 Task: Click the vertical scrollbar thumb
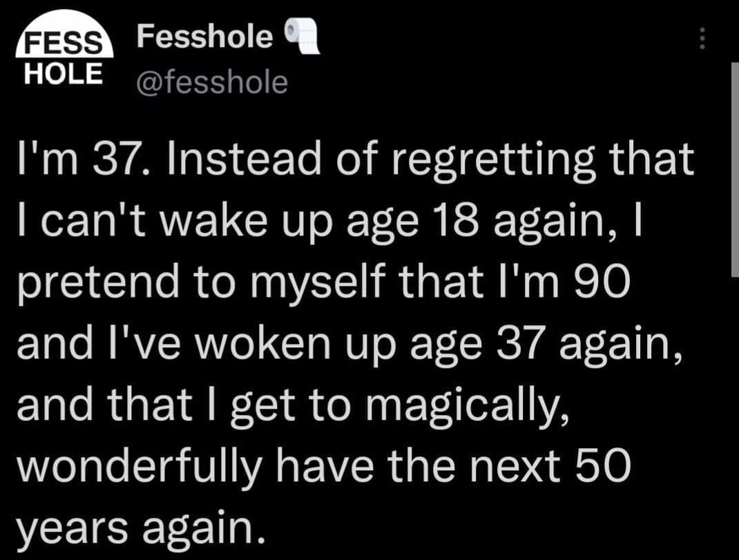coord(735,168)
